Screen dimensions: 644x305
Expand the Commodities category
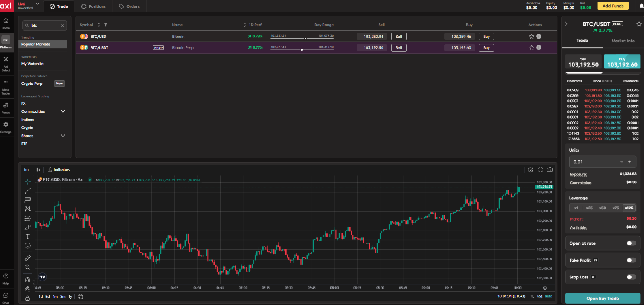click(x=63, y=111)
